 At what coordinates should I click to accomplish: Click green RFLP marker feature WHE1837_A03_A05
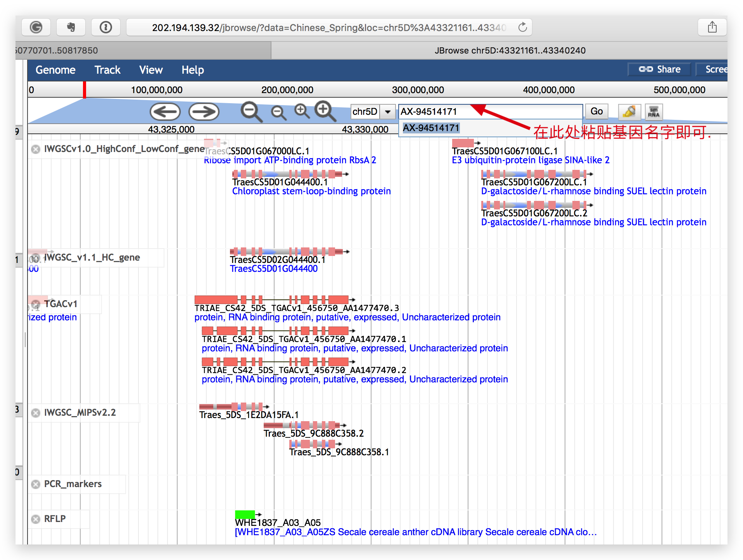[245, 515]
